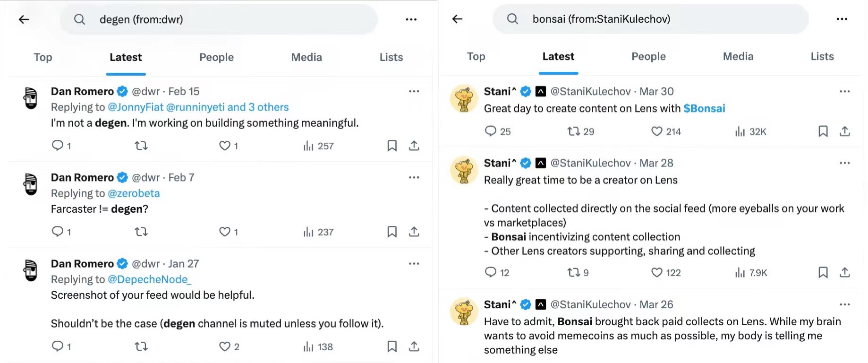The height and width of the screenshot is (363, 868).
Task: Repost Dan Romero's Jan 27 tweet
Action: point(141,346)
